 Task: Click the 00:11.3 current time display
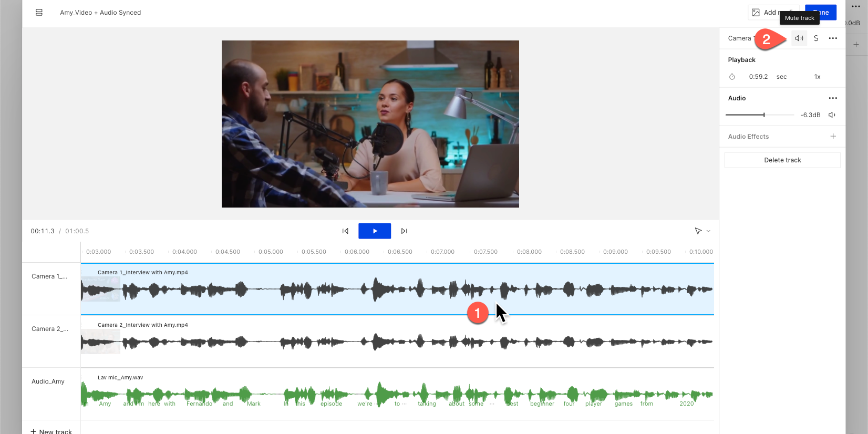coord(43,231)
